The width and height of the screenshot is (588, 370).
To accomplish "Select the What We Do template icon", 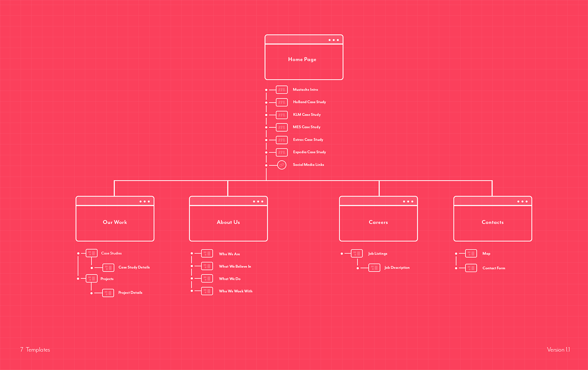I will tap(207, 278).
